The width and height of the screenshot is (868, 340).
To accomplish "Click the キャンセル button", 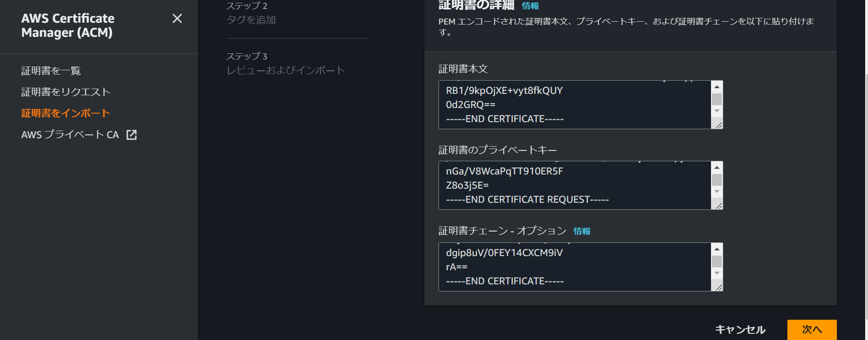I will [740, 330].
